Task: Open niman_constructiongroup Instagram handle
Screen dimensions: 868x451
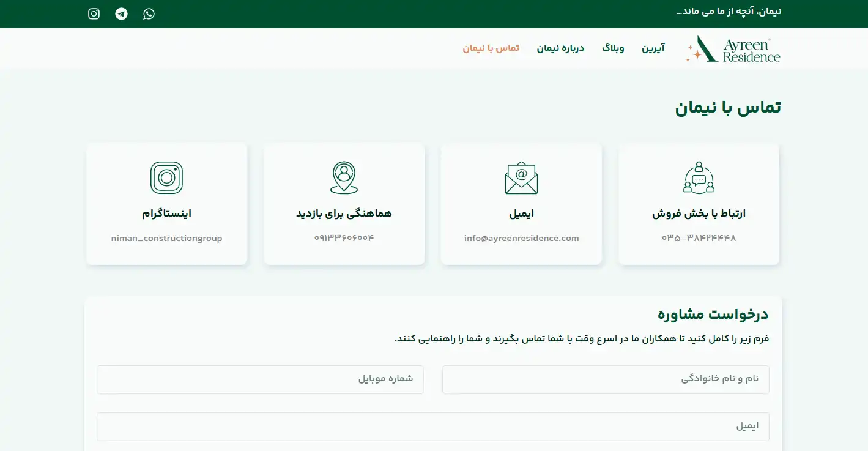Action: pyautogui.click(x=166, y=239)
